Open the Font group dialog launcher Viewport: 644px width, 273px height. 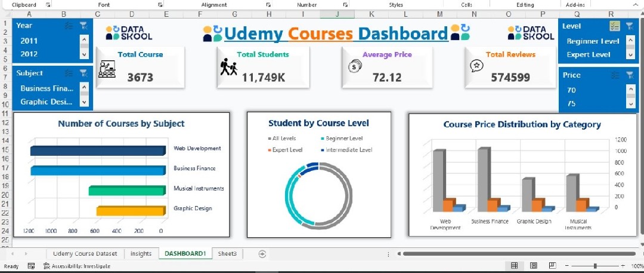[160, 5]
